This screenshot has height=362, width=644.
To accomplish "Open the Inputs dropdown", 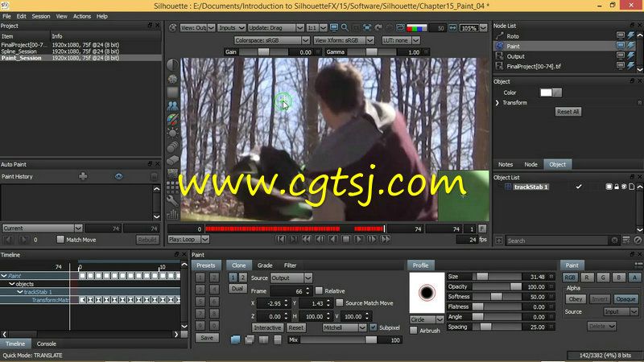I will tap(231, 28).
